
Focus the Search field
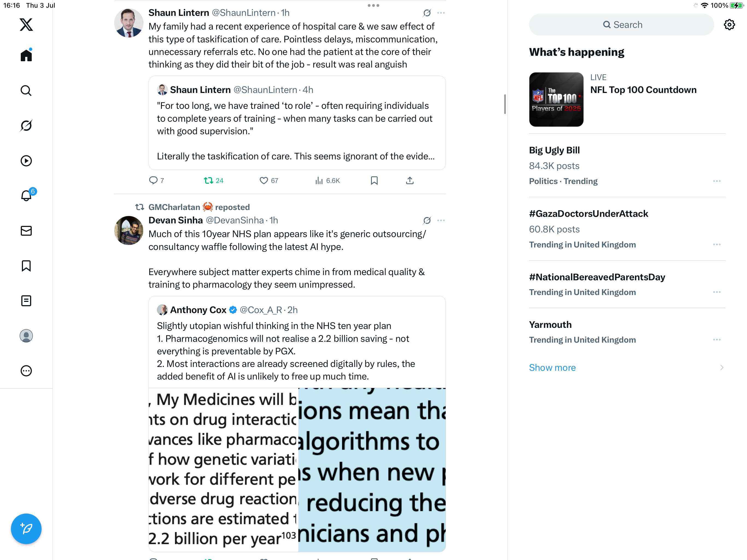[621, 25]
